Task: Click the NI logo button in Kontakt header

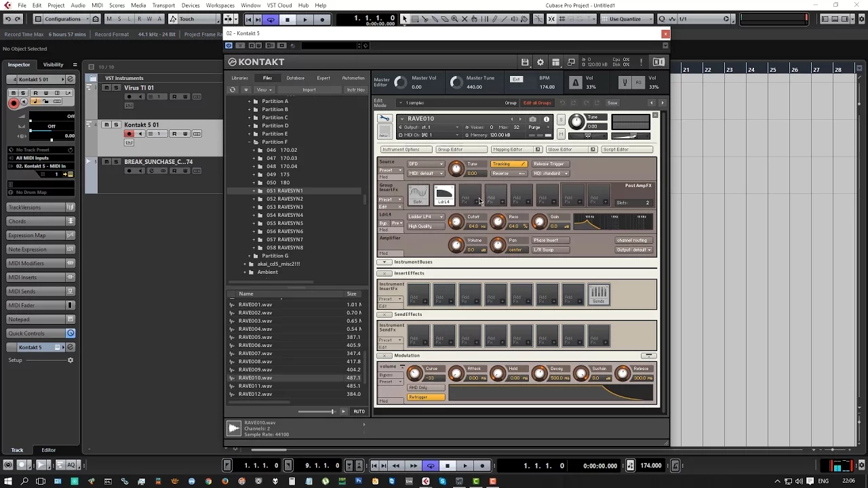Action: (x=658, y=62)
